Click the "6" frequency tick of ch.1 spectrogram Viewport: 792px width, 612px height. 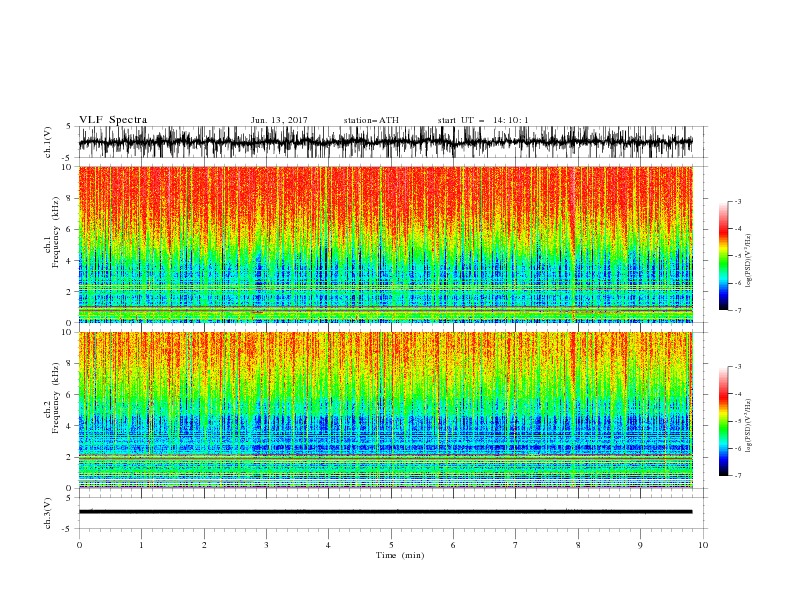69,229
